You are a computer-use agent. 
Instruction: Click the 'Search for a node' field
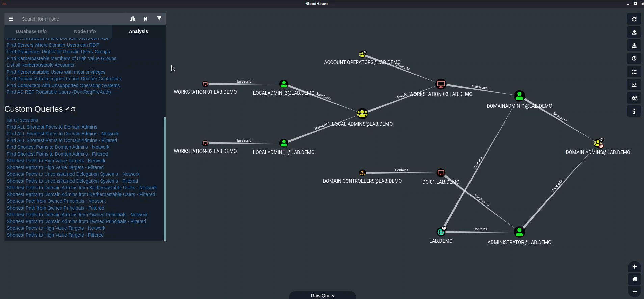pyautogui.click(x=71, y=19)
